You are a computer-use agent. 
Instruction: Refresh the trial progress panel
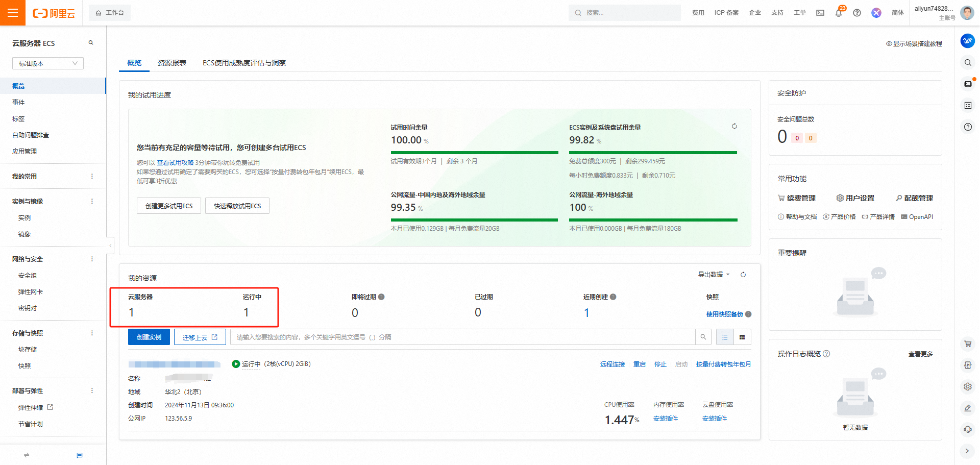click(734, 126)
